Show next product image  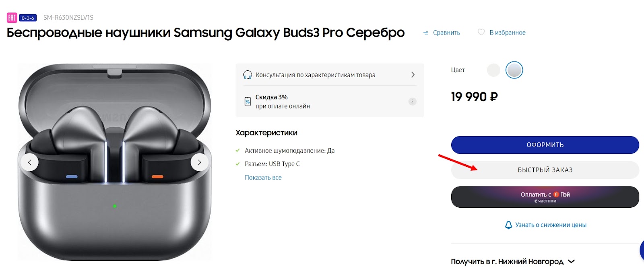[200, 163]
